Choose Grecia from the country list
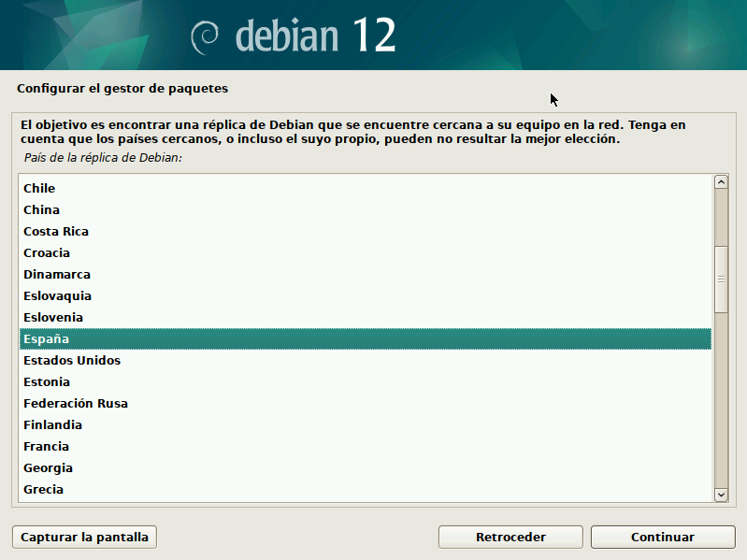This screenshot has height=560, width=747. pos(43,489)
